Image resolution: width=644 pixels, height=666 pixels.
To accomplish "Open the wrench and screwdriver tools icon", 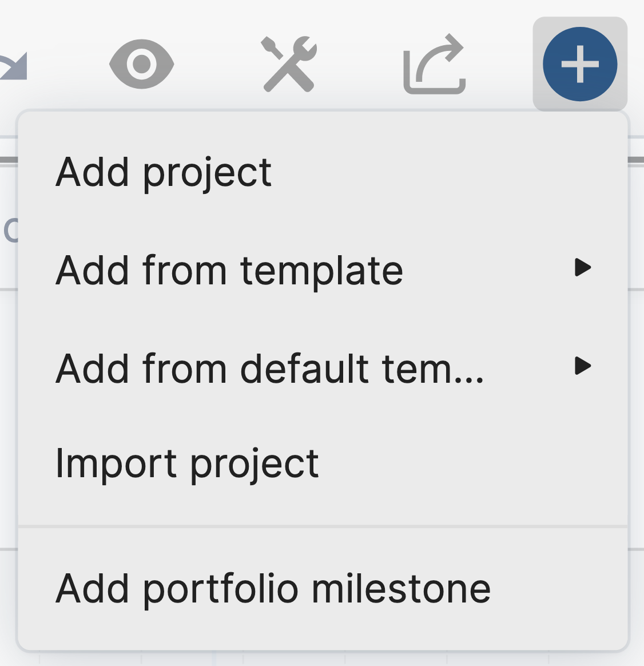I will (x=289, y=64).
